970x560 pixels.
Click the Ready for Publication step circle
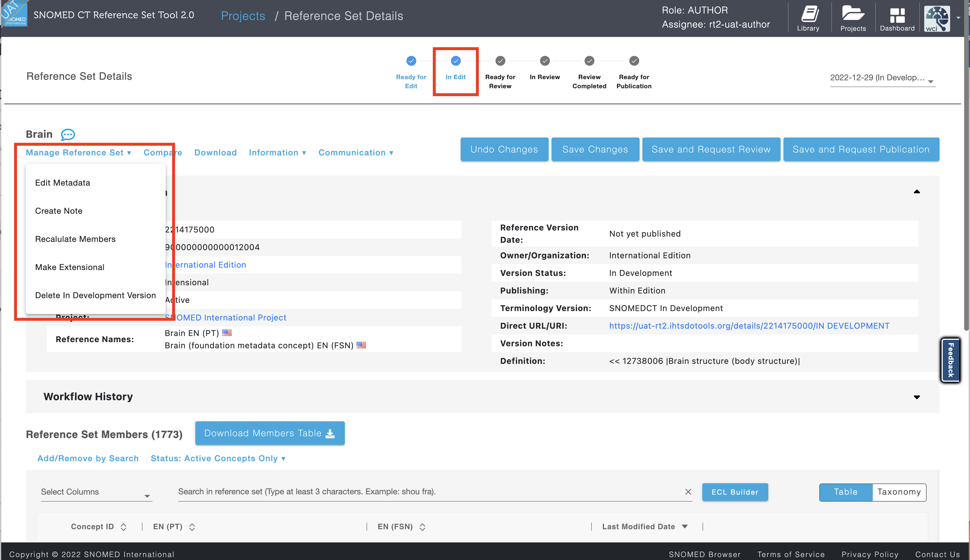click(x=634, y=61)
